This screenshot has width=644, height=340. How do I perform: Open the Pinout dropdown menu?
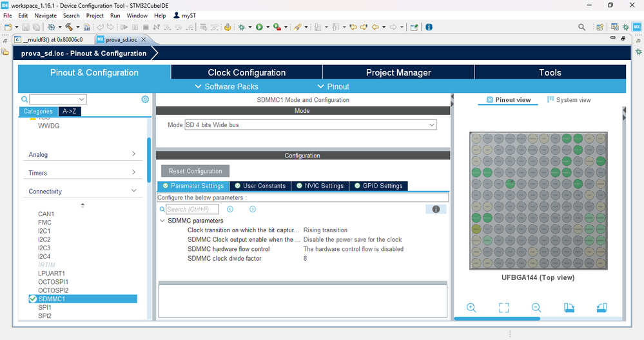pos(333,86)
